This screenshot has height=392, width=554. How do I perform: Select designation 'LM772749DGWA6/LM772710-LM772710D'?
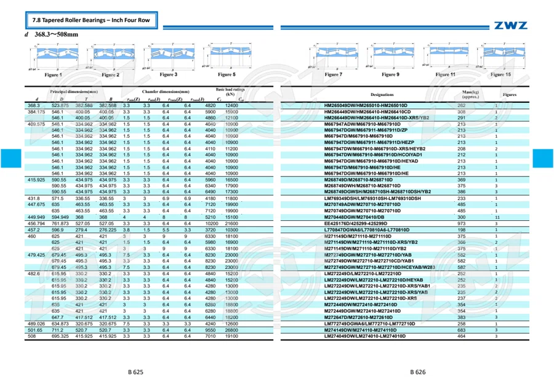pyautogui.click(x=369, y=324)
